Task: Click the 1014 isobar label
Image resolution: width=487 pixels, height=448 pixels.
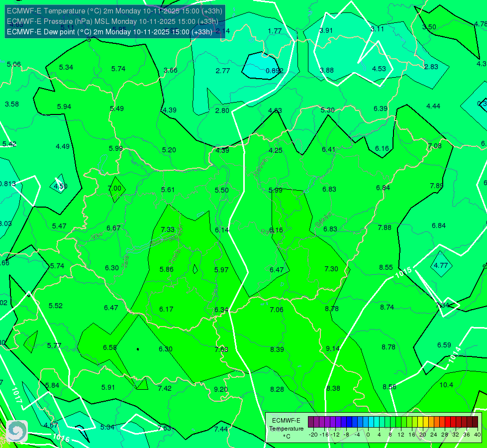Action: (x=455, y=354)
